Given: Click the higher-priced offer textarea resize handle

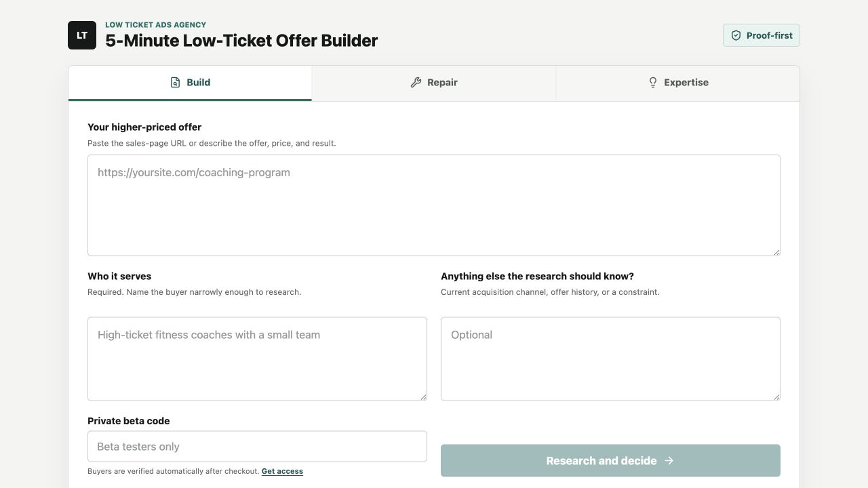Looking at the screenshot, I should pos(776,252).
